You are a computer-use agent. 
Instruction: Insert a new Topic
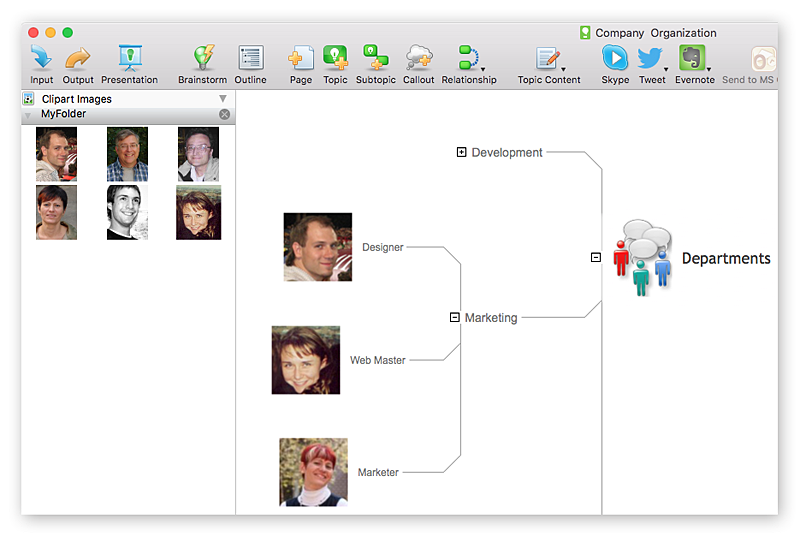click(x=335, y=64)
